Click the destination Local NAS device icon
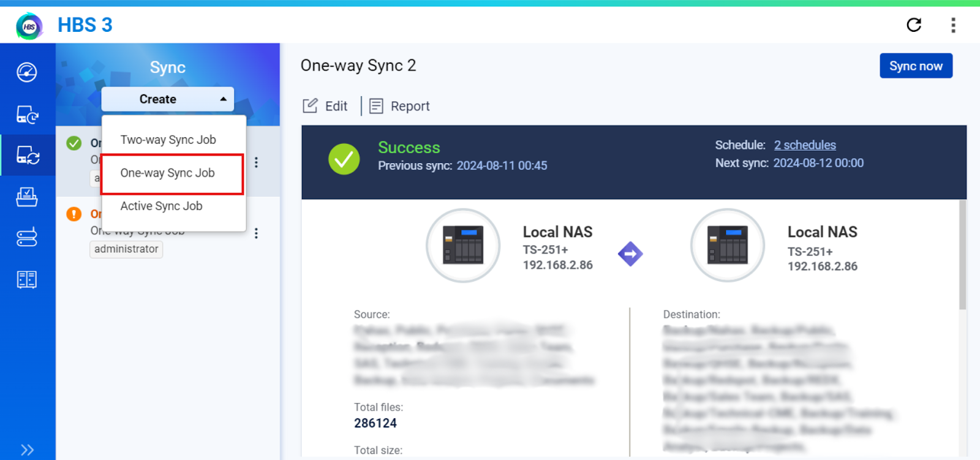This screenshot has width=980, height=460. tap(728, 246)
